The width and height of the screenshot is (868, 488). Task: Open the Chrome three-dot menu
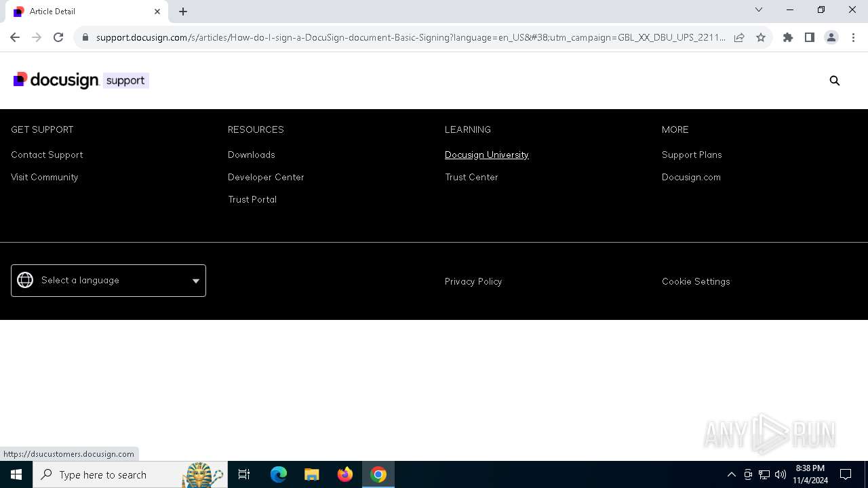[853, 37]
